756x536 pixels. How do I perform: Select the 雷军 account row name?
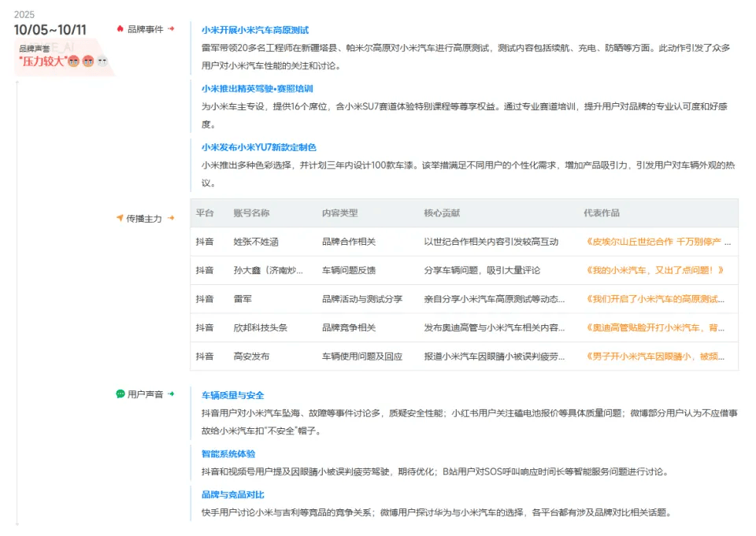click(x=243, y=299)
